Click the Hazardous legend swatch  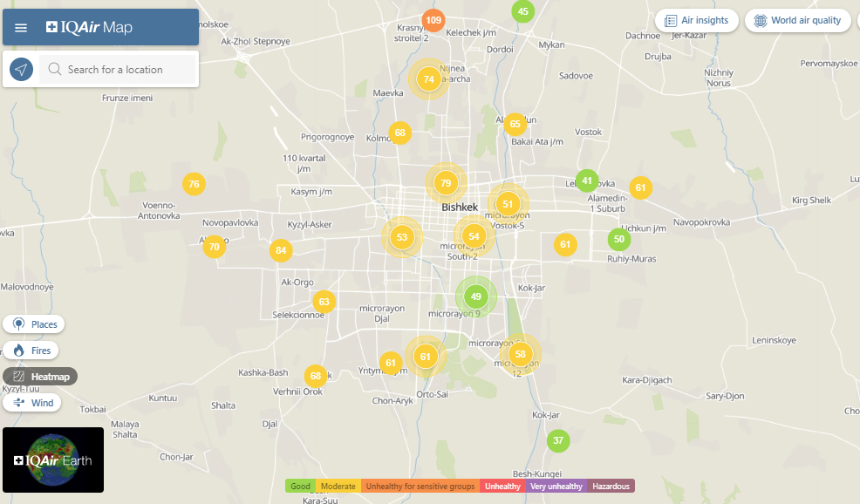(x=611, y=486)
